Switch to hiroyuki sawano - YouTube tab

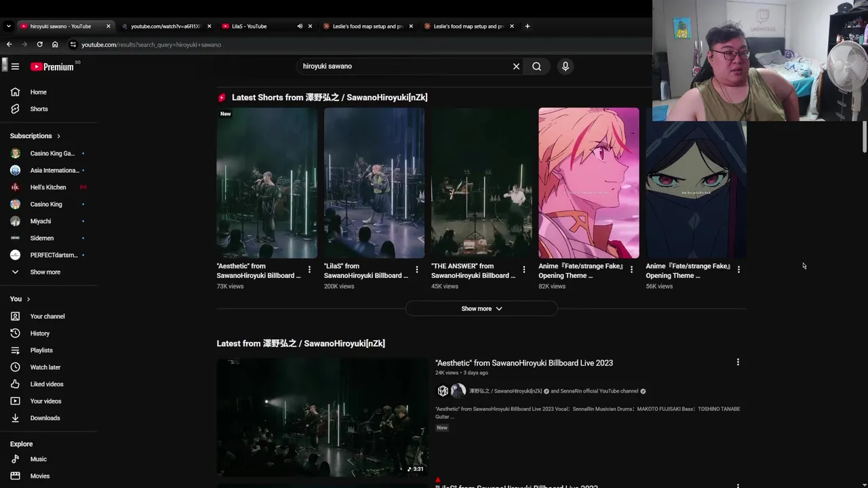point(60,26)
